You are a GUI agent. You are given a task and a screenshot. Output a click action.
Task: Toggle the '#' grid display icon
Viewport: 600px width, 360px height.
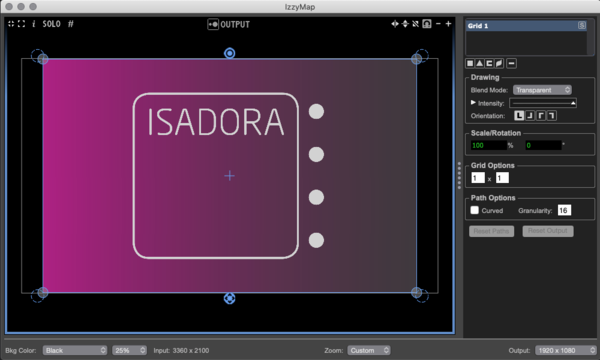[x=71, y=24]
